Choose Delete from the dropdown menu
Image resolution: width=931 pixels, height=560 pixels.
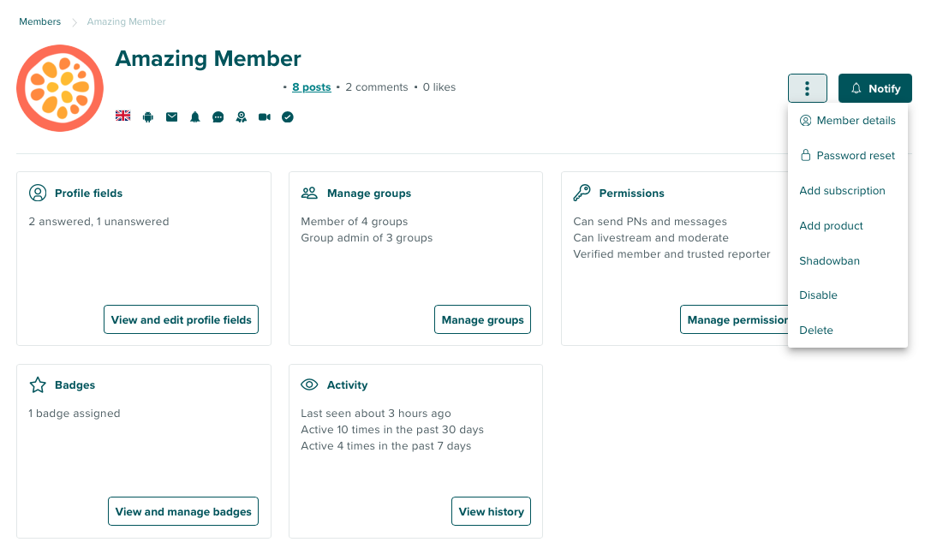coord(816,330)
